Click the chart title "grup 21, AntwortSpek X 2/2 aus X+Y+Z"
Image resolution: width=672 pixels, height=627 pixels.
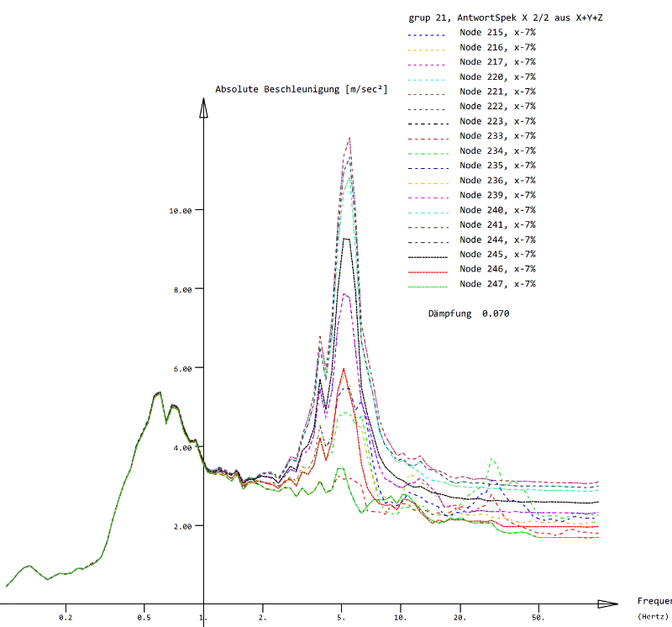click(x=506, y=18)
